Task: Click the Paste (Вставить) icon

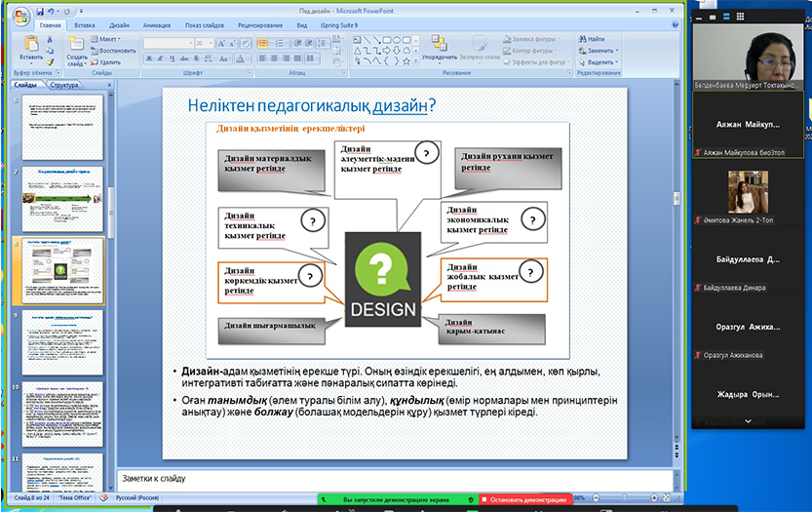Action: [30, 45]
